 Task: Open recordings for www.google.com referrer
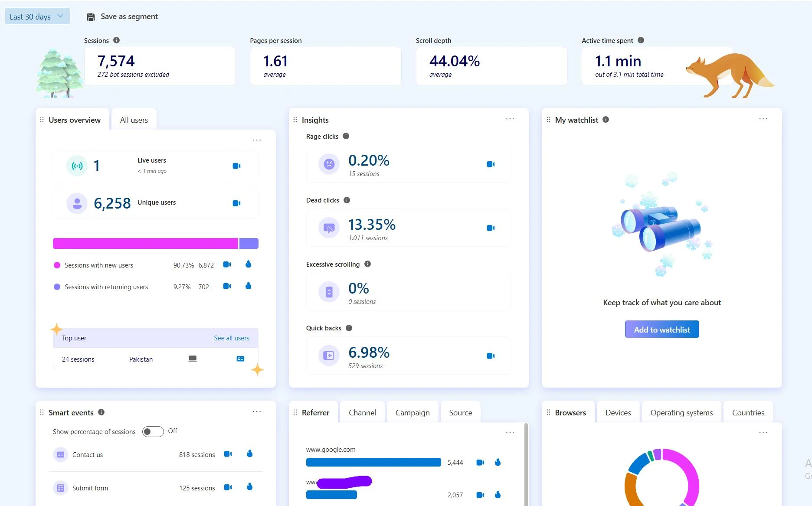click(480, 463)
